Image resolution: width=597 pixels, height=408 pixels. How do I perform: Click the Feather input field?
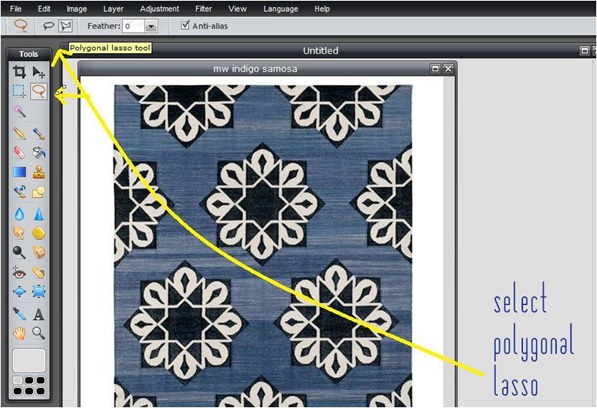click(x=134, y=26)
